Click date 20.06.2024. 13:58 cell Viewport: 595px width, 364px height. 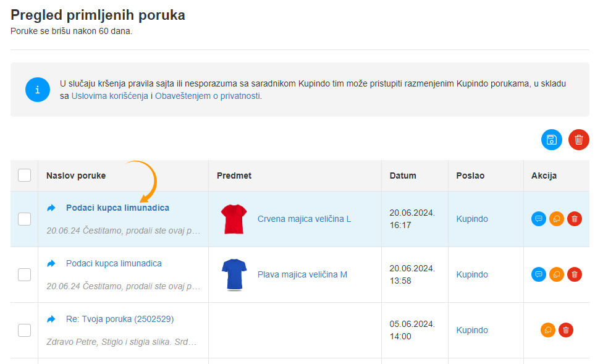coord(412,274)
